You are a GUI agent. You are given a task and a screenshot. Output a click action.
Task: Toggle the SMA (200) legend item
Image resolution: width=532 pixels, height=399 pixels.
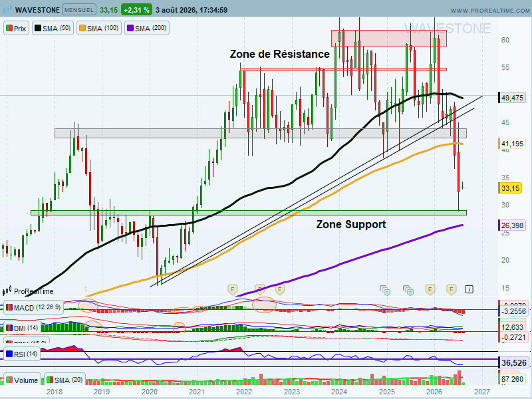click(x=146, y=28)
